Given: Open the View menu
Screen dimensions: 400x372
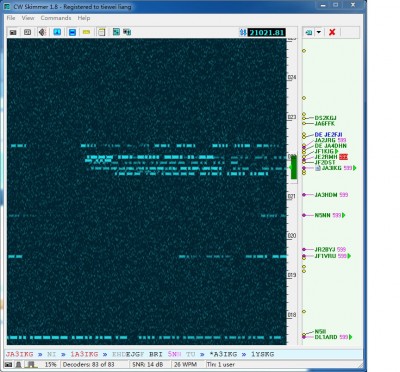Looking at the screenshot, I should (x=28, y=18).
